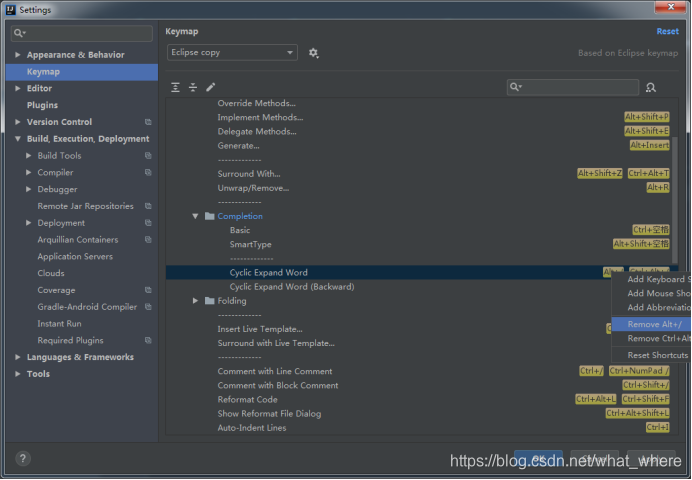Select Insert Live Template... action
692x480 pixels.
coord(260,329)
